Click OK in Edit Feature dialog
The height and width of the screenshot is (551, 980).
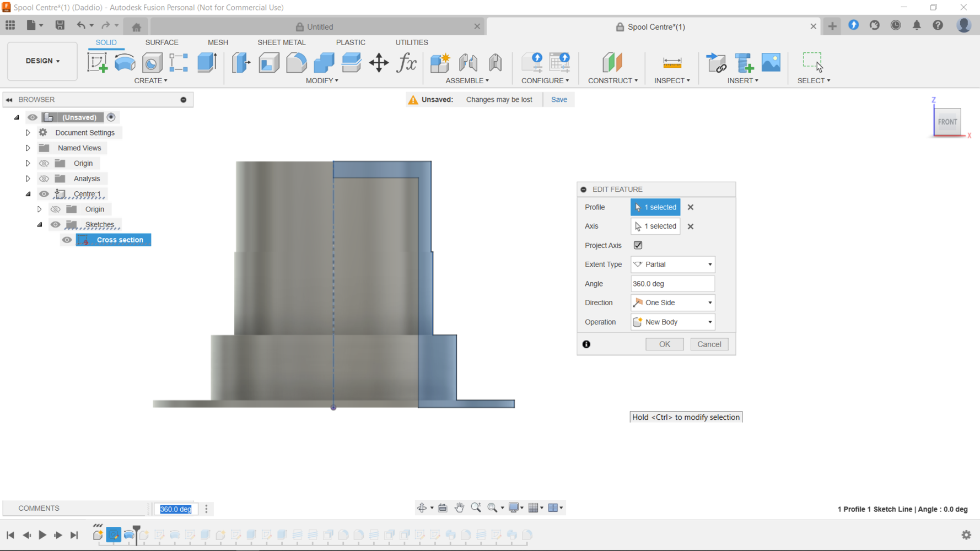pos(664,344)
